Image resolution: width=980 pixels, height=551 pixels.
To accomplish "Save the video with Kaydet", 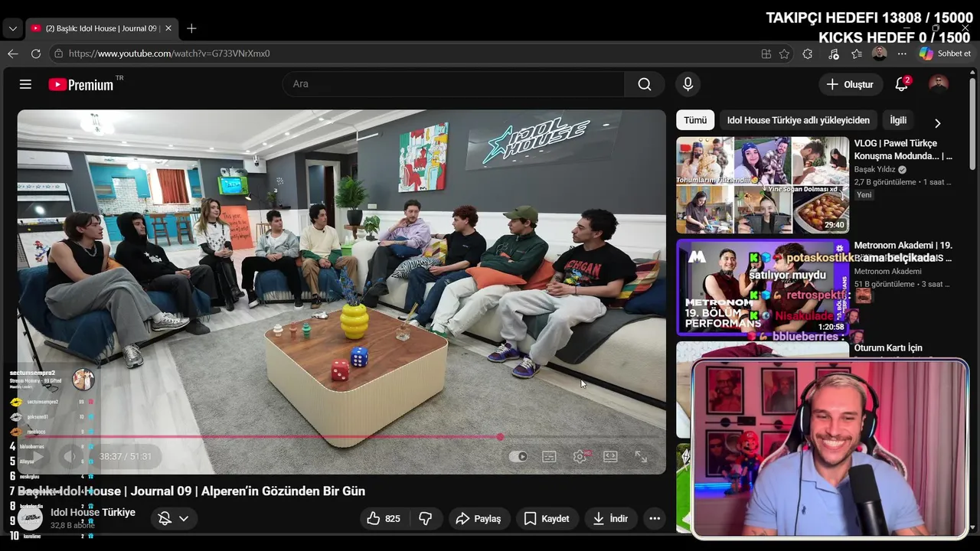I will coord(547,518).
